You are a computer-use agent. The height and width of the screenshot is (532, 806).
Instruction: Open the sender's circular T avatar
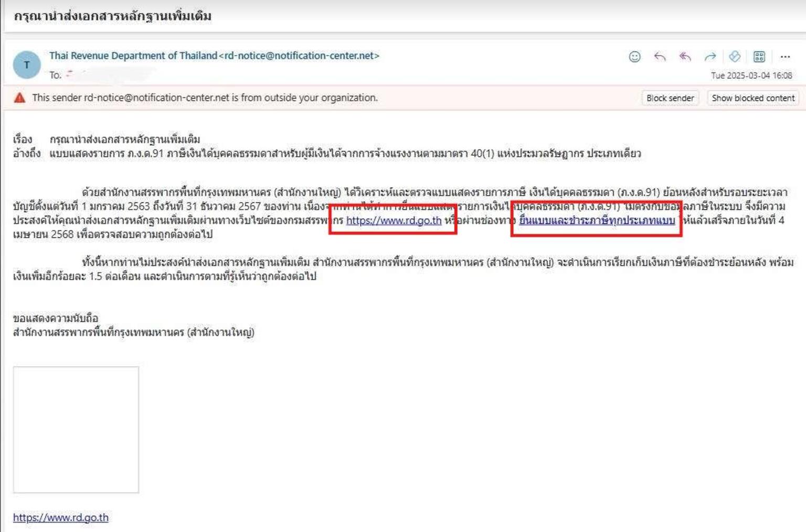[26, 65]
